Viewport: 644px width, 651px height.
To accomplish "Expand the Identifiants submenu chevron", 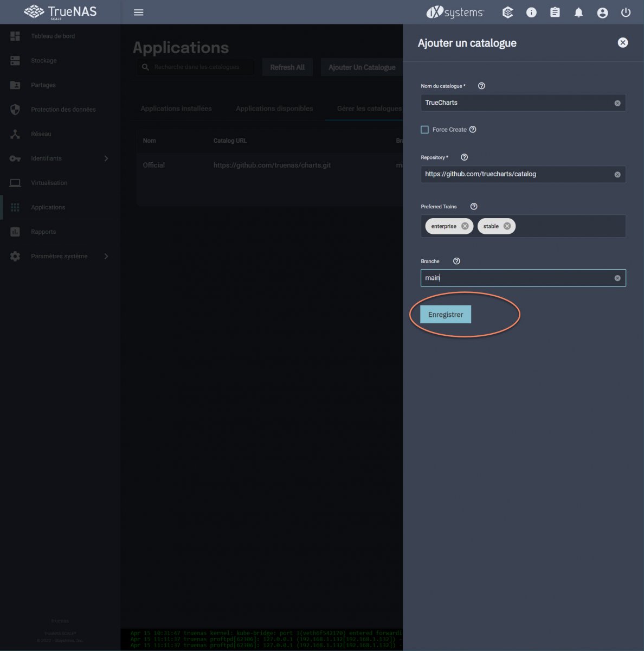I will coord(106,158).
